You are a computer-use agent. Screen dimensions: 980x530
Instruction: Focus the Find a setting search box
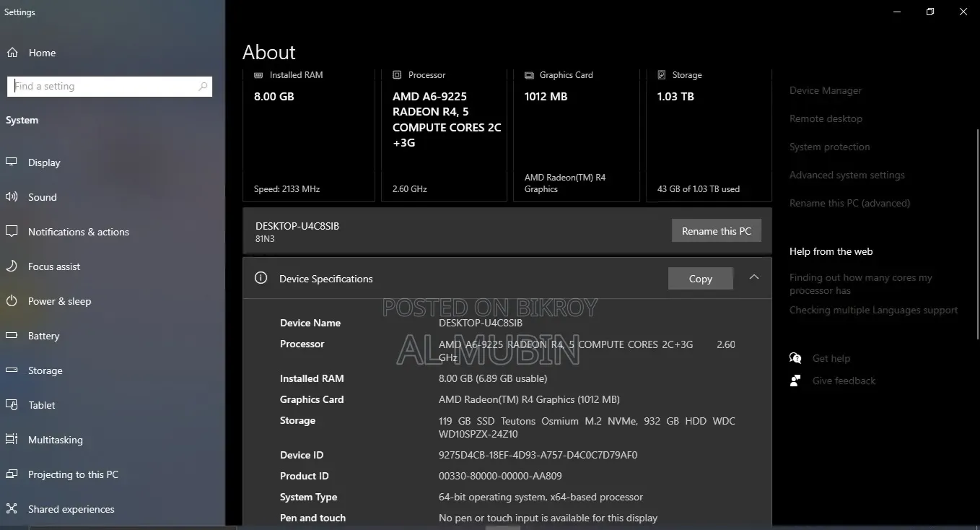(110, 86)
